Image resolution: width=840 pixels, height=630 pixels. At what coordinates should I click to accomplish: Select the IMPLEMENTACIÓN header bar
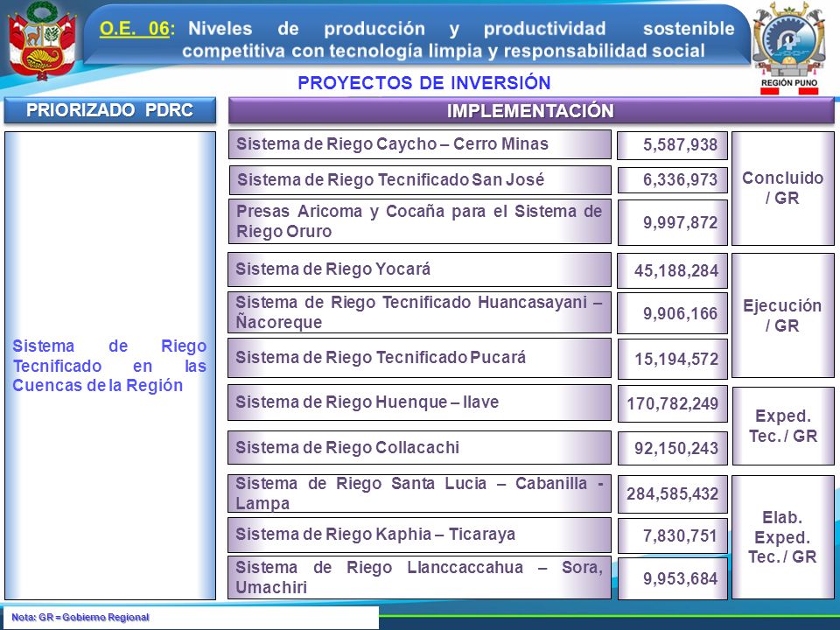click(x=530, y=111)
